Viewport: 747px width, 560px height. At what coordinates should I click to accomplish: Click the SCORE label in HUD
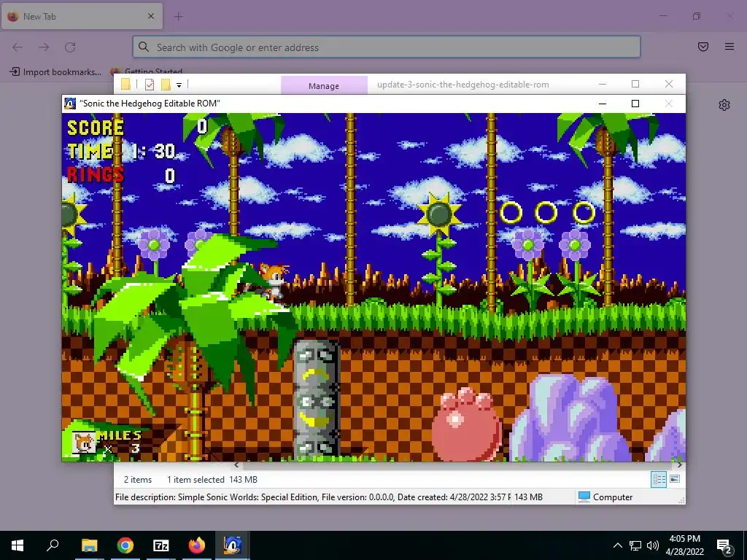[x=96, y=128]
